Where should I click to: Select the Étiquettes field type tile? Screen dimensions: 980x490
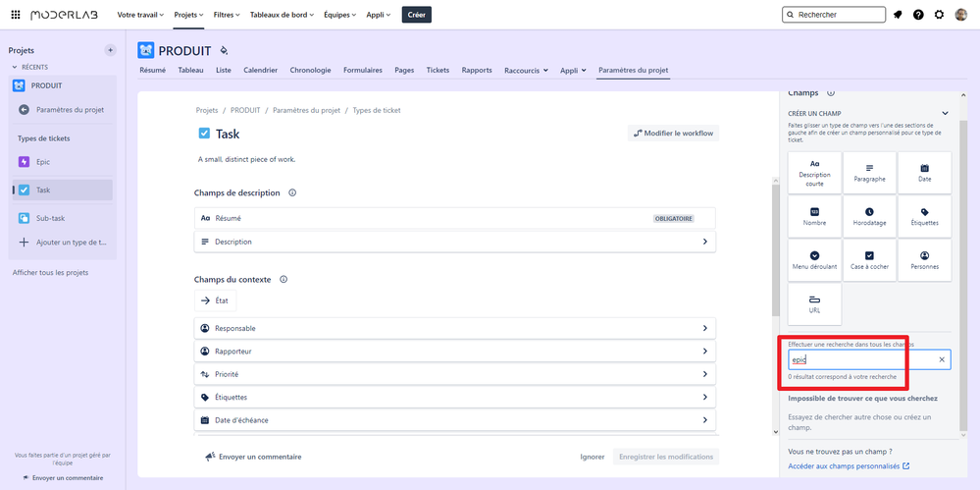click(x=924, y=217)
